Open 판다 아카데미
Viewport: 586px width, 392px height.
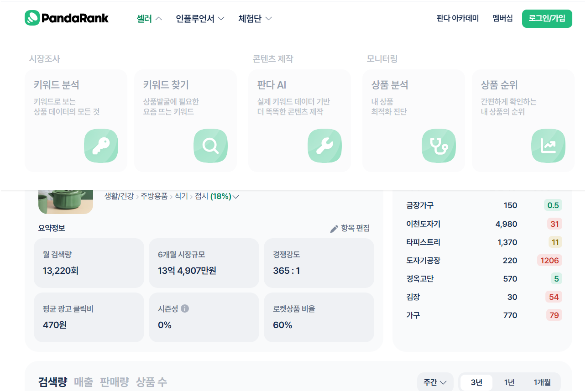pyautogui.click(x=457, y=19)
